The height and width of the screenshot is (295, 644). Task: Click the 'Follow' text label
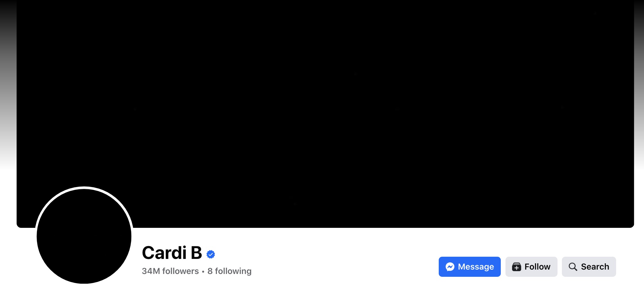(x=537, y=267)
